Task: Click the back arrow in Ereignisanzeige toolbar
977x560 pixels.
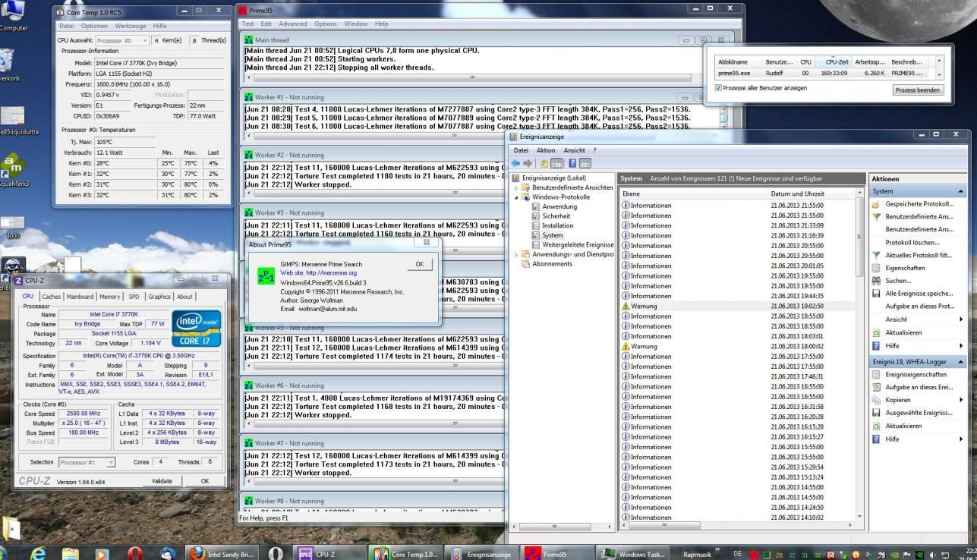Action: click(516, 163)
